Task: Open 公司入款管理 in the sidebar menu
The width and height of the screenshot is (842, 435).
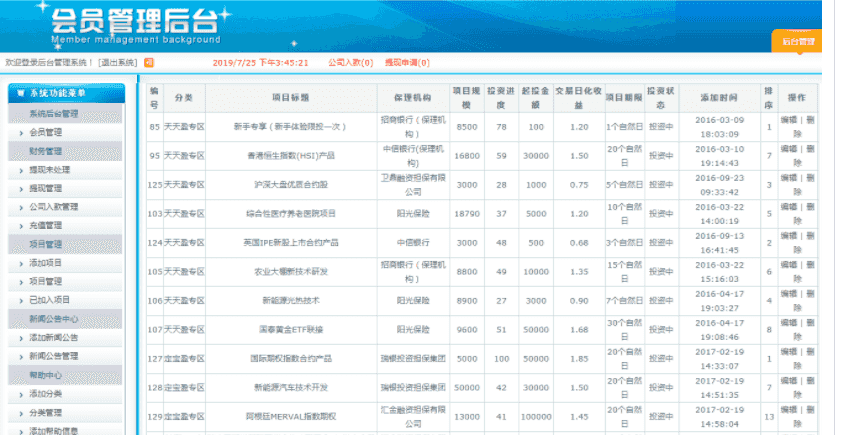Action: pyautogui.click(x=54, y=207)
